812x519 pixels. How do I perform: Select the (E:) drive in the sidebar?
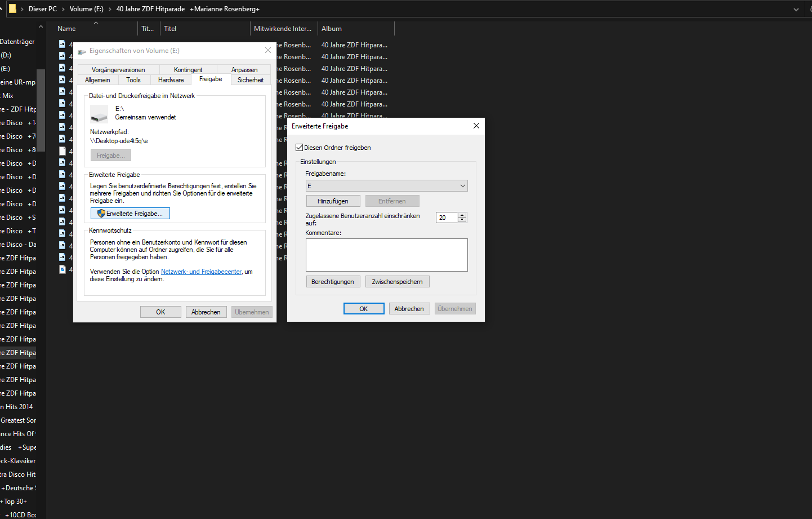click(6, 69)
